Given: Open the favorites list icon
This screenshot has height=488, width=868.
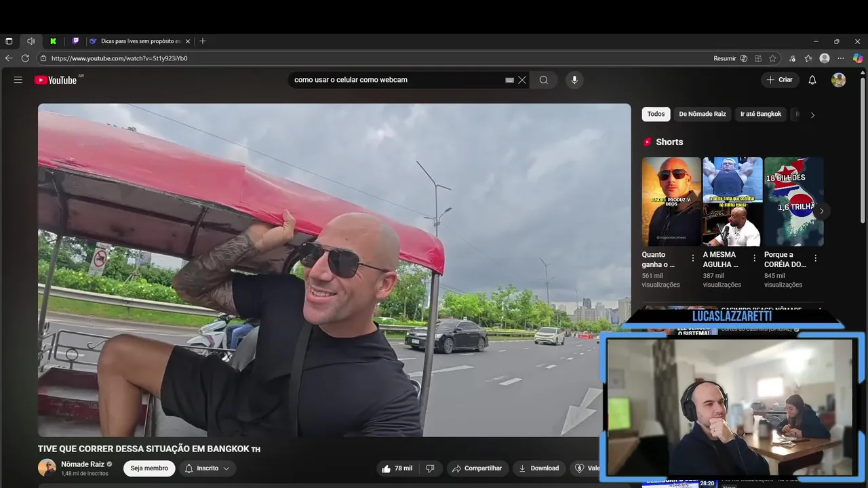Looking at the screenshot, I should (808, 58).
